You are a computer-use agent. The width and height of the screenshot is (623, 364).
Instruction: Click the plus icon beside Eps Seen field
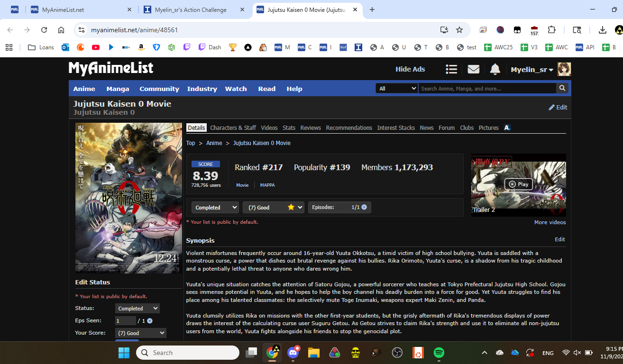point(150,320)
